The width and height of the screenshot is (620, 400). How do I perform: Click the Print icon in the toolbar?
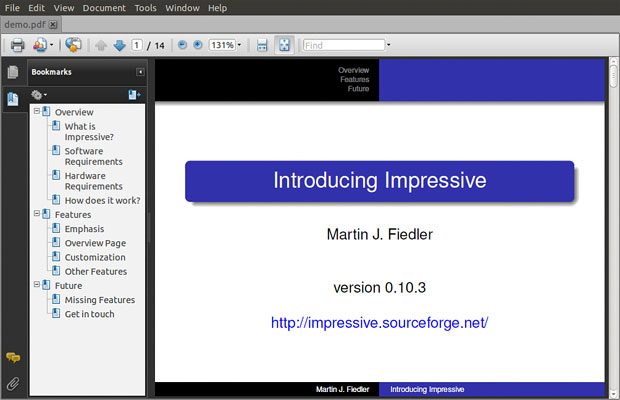[x=17, y=45]
